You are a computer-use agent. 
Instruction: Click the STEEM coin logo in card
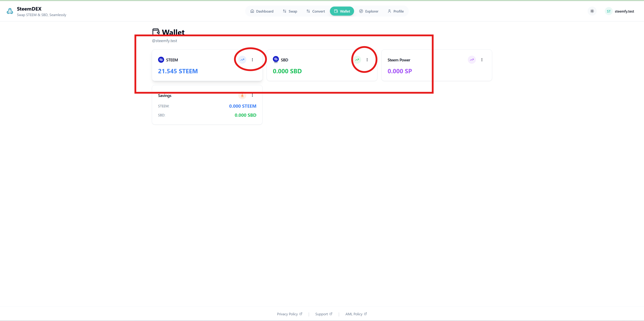point(161,60)
